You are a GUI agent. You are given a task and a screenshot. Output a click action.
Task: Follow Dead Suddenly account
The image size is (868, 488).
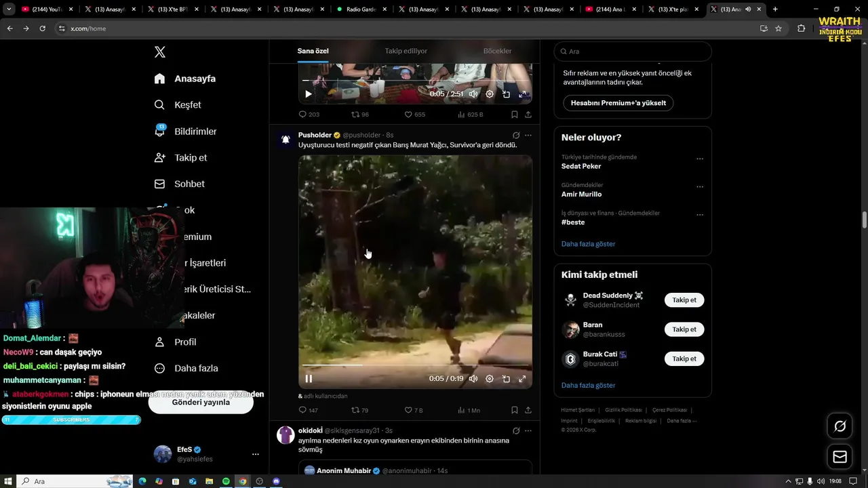(684, 300)
